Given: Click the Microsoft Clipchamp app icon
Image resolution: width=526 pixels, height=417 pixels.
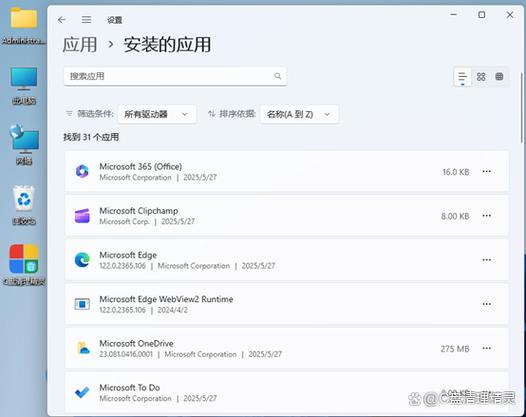Looking at the screenshot, I should coord(82,216).
